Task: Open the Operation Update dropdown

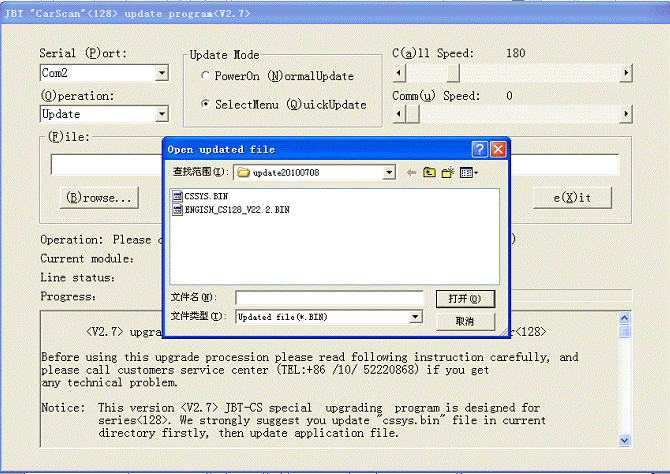Action: (162, 114)
